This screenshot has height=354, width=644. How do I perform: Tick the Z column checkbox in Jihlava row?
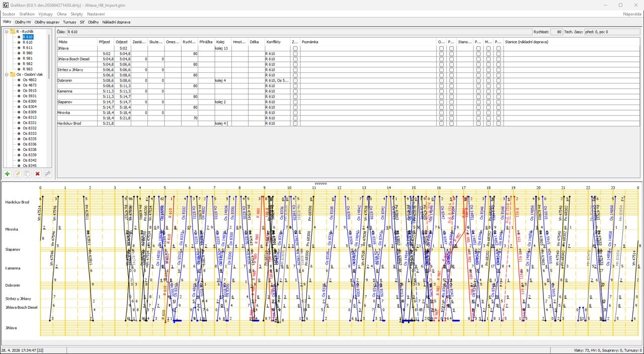click(x=295, y=48)
